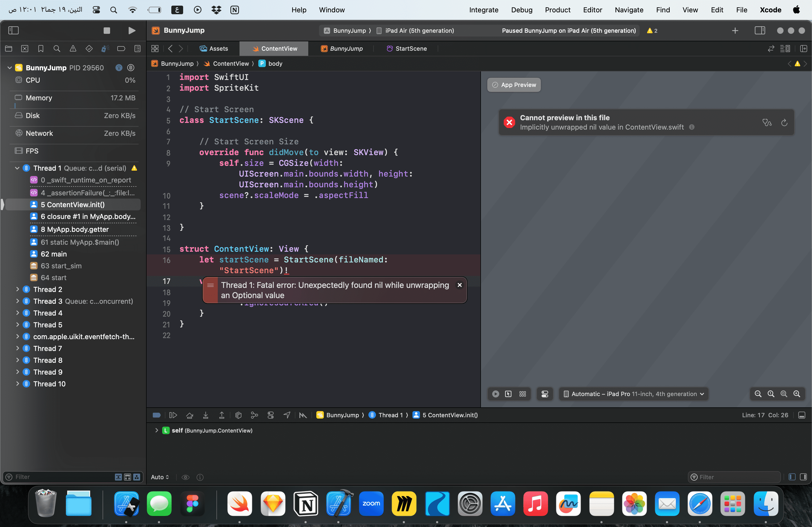812x527 pixels.
Task: Continue program execution
Action: (x=173, y=415)
